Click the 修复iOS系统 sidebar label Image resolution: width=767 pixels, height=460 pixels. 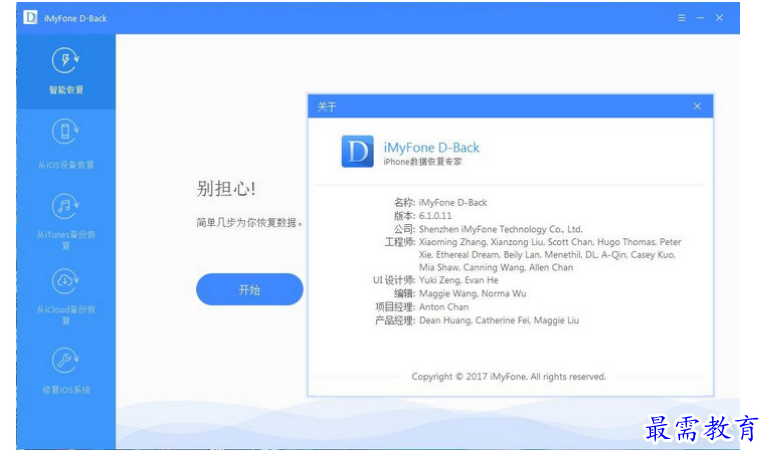click(66, 390)
